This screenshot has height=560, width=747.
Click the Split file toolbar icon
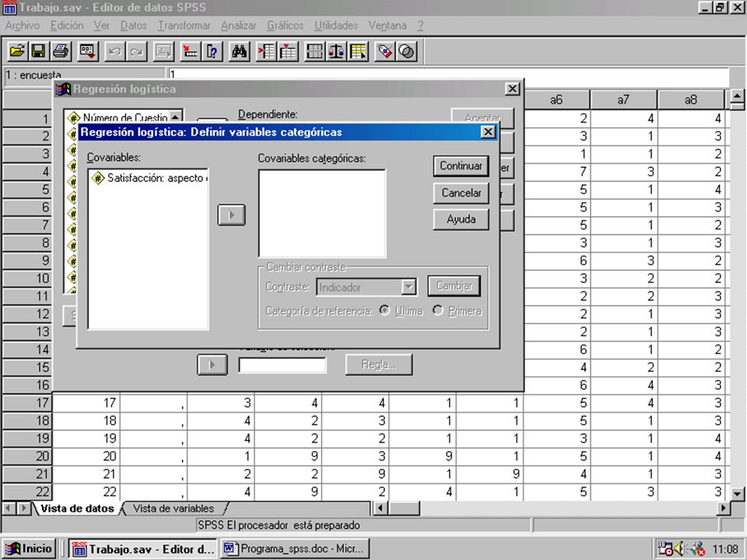click(x=314, y=51)
